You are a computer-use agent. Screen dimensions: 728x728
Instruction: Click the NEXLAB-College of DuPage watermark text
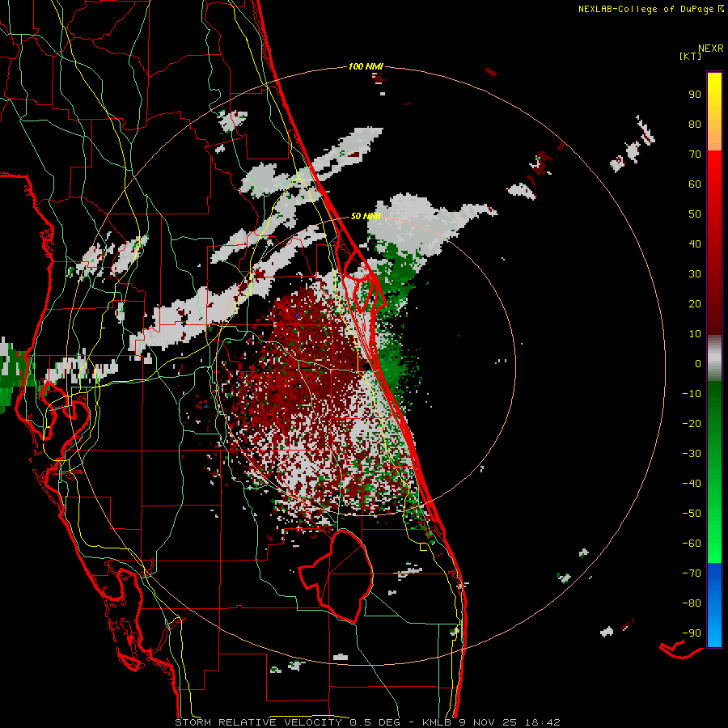650,9
